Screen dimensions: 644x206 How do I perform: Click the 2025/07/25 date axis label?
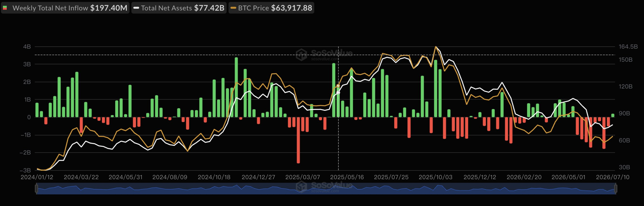click(391, 177)
